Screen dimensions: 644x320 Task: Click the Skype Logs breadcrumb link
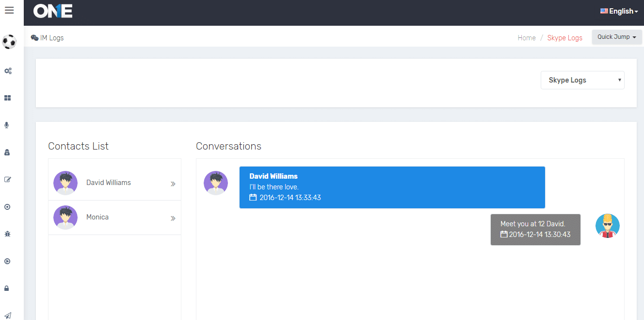(x=564, y=38)
